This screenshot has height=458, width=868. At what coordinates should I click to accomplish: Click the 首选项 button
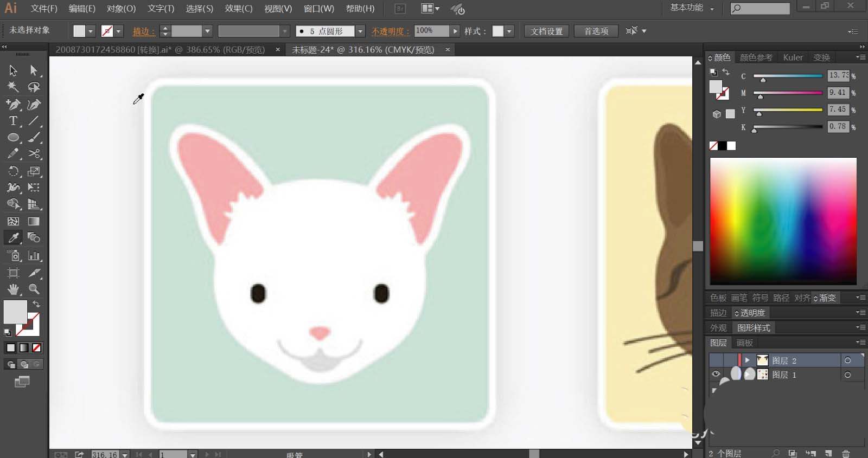596,31
